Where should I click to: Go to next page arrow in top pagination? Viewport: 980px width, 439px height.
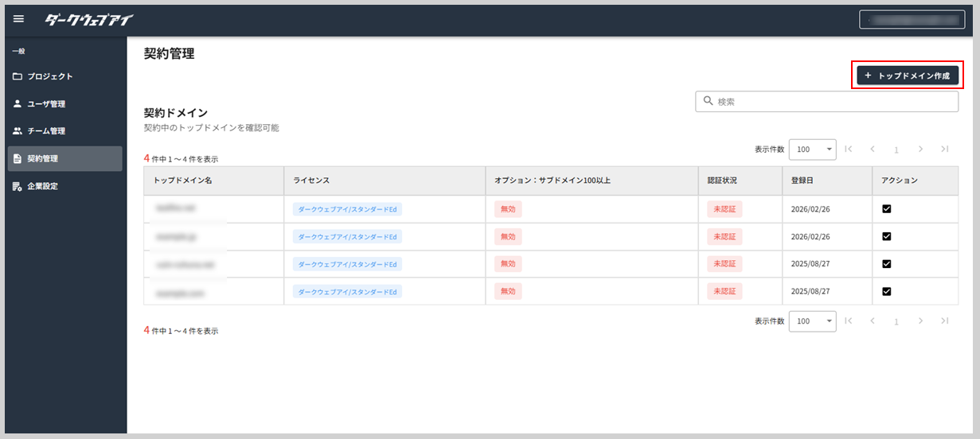(x=920, y=149)
